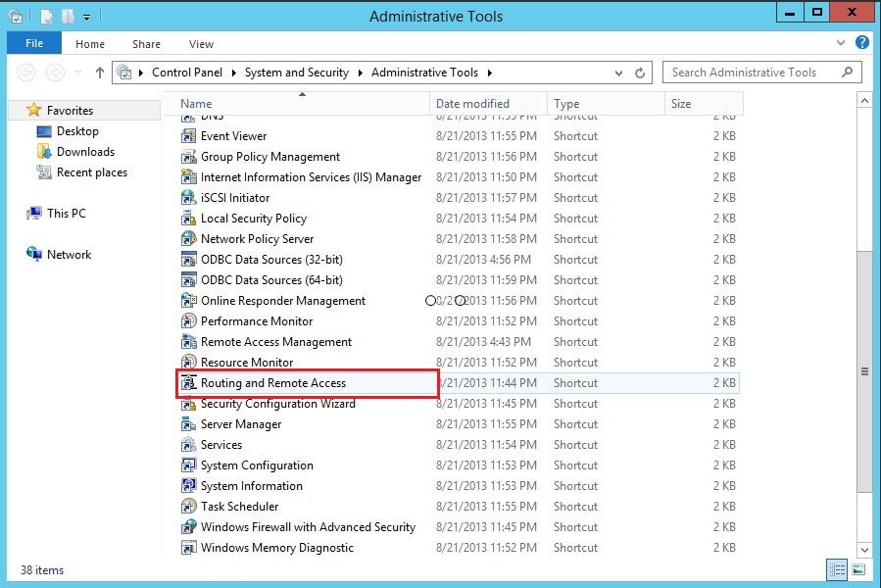Click the Event Viewer shortcut icon
This screenshot has height=588, width=881.
pos(189,136)
